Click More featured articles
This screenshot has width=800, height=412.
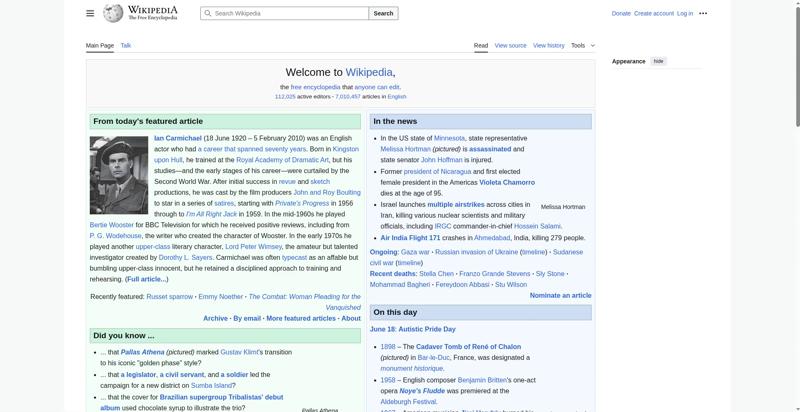tap(301, 318)
